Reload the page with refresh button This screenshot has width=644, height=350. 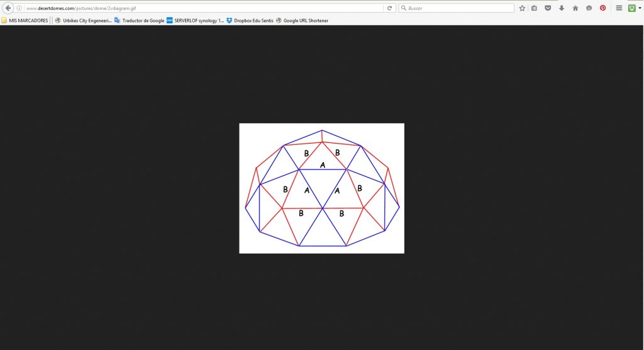[x=390, y=8]
